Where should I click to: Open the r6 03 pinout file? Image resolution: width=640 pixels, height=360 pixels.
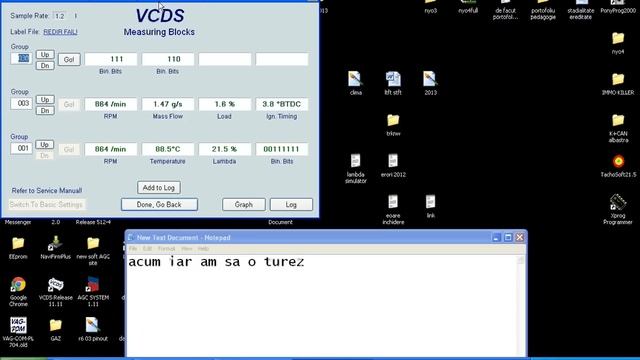click(93, 325)
